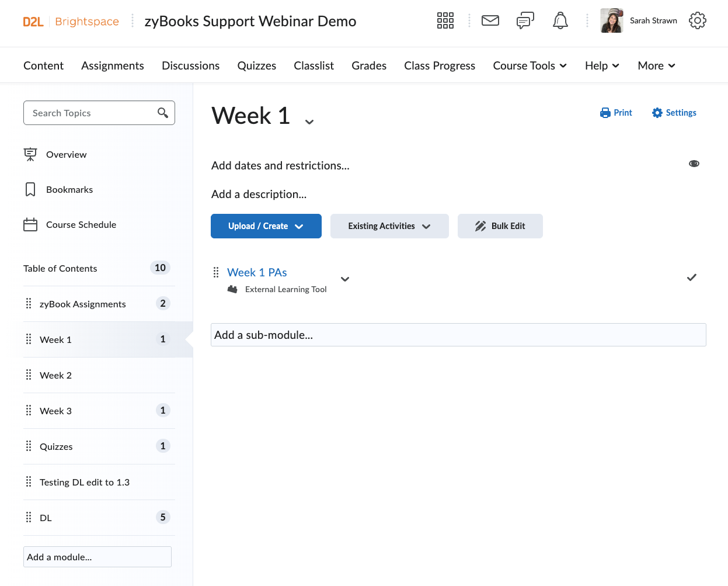
Task: Click the Bulk Edit button
Action: (500, 226)
